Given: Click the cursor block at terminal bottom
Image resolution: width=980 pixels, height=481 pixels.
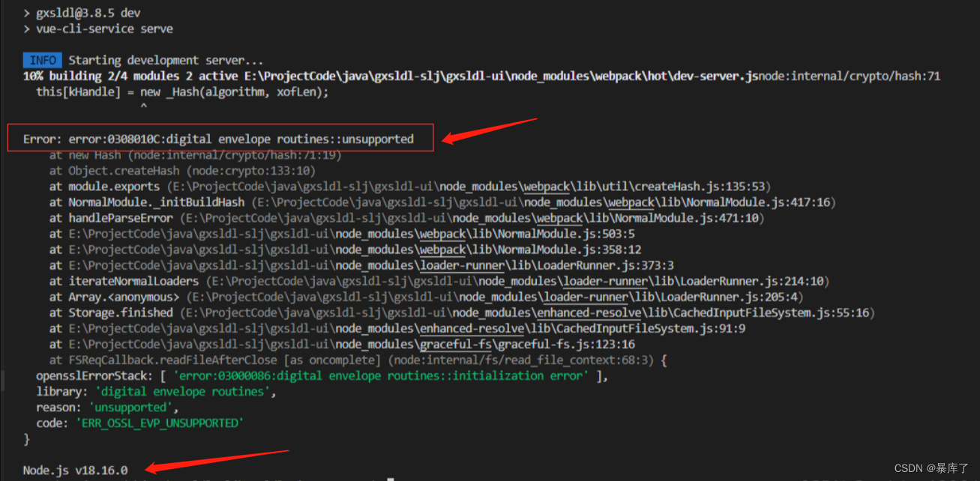Looking at the screenshot, I should 388,478.
